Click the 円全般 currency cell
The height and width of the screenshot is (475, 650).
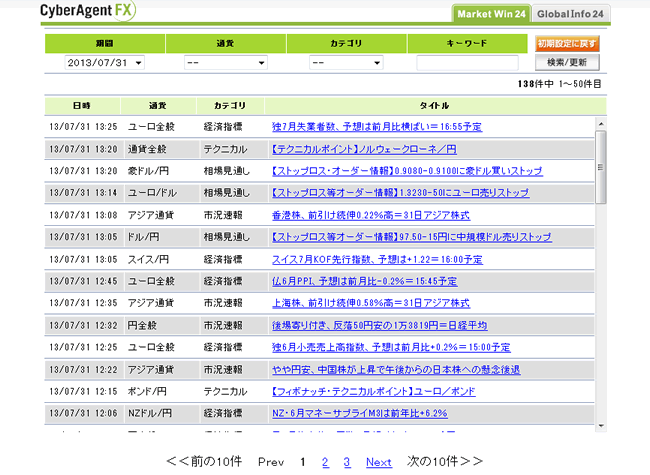pyautogui.click(x=142, y=325)
